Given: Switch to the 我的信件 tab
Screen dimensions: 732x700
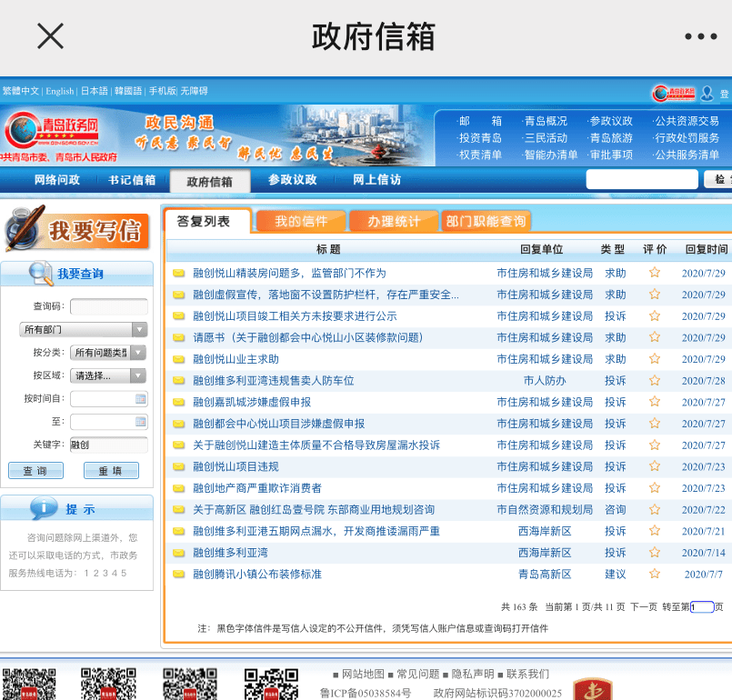Looking at the screenshot, I should (301, 221).
